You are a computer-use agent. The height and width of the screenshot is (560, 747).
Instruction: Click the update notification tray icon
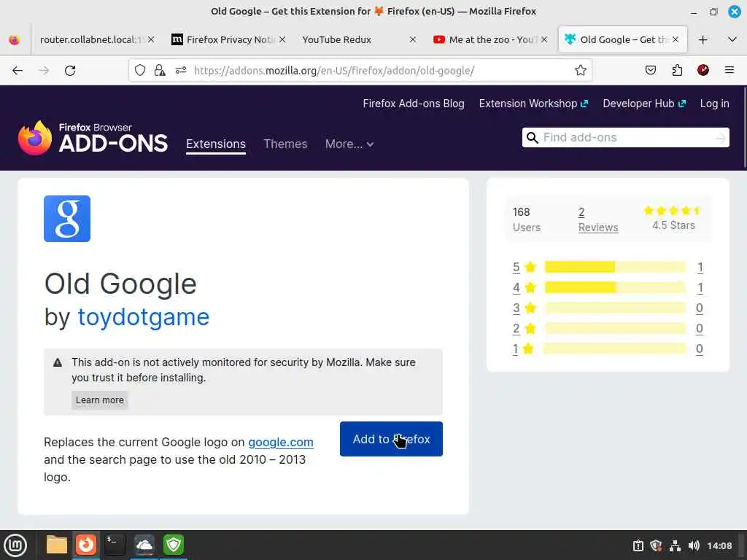coord(638,545)
